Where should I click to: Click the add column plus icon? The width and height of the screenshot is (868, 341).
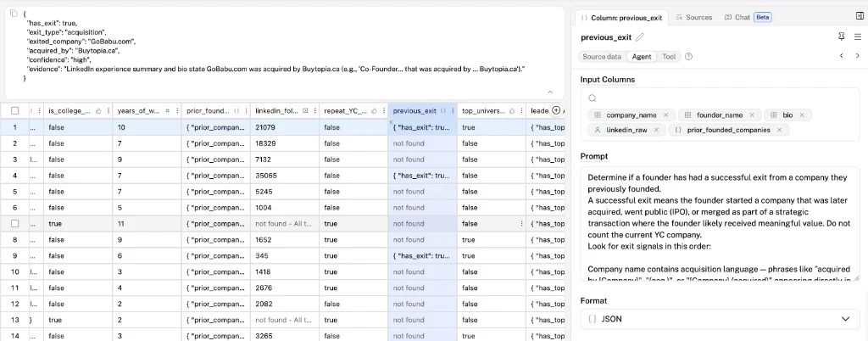click(557, 111)
